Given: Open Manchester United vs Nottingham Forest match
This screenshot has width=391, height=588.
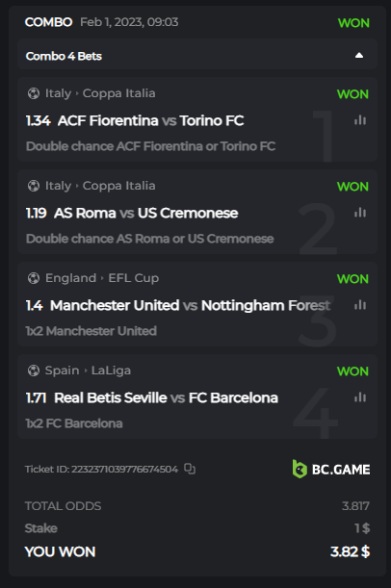Looking at the screenshot, I should tap(191, 305).
